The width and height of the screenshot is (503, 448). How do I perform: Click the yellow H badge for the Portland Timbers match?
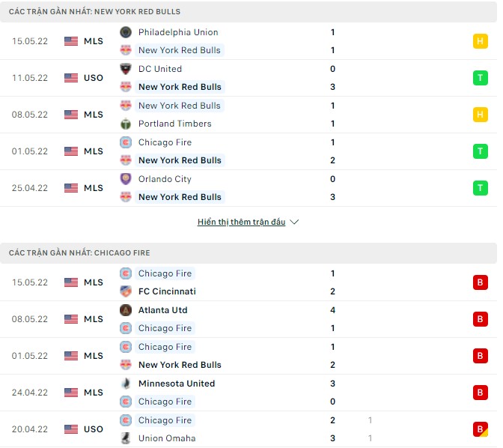480,115
